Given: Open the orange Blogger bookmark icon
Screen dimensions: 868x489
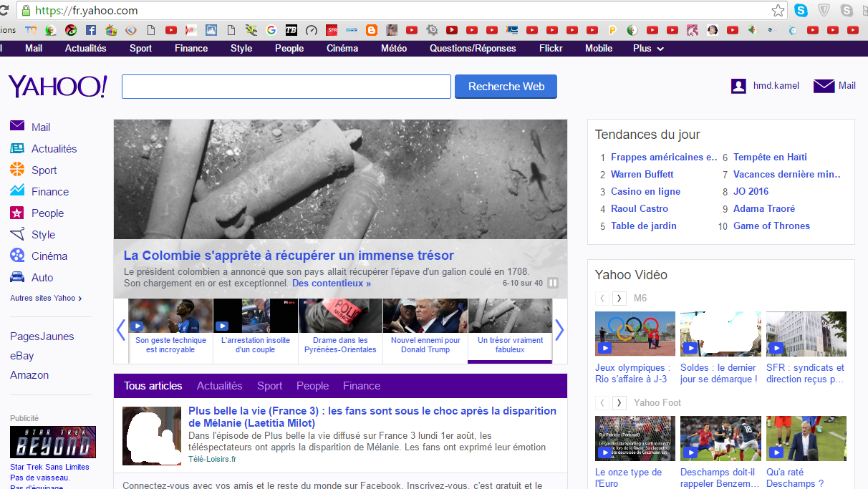Looking at the screenshot, I should pyautogui.click(x=371, y=30).
